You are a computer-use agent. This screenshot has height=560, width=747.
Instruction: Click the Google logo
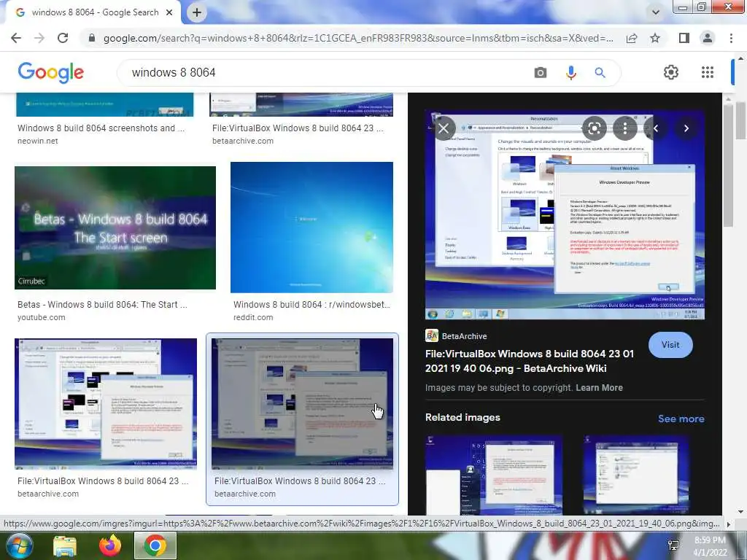(51, 72)
